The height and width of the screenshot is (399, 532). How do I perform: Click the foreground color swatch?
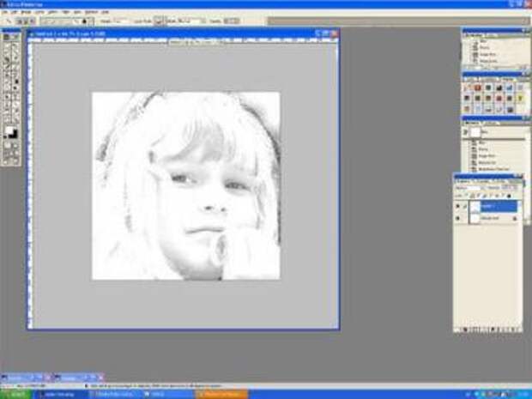[9, 130]
